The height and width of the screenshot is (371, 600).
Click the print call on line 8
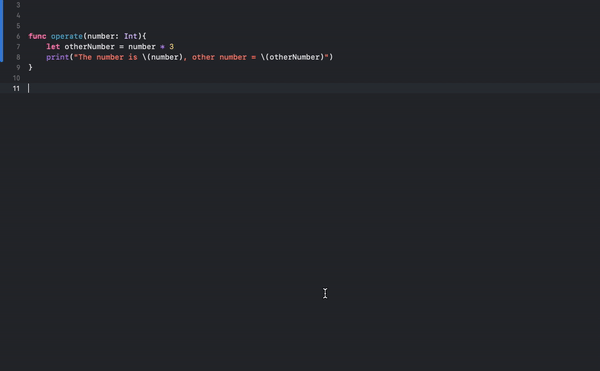coord(57,57)
